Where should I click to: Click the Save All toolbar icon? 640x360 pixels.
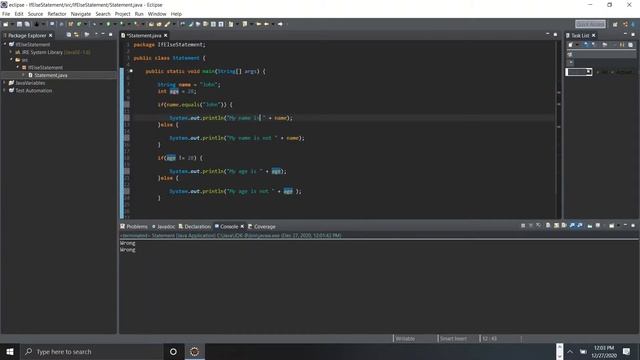[27, 24]
